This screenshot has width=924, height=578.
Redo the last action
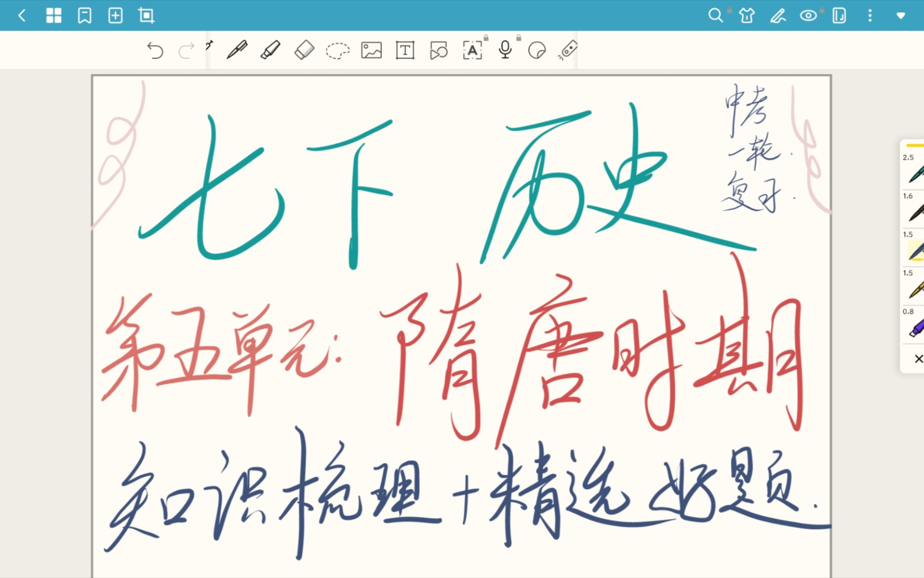[x=186, y=50]
